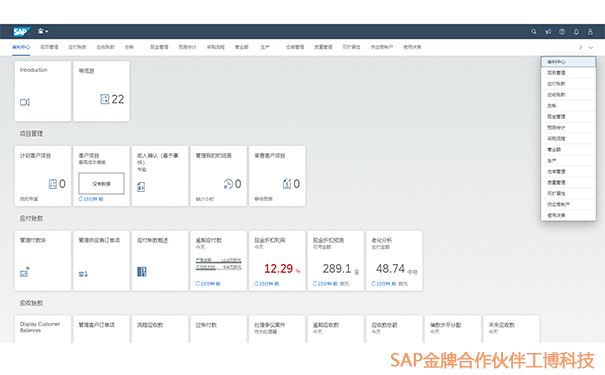This screenshot has height=375, width=605.
Task: Click refresh icon on the 12.29 tile
Action: click(256, 284)
